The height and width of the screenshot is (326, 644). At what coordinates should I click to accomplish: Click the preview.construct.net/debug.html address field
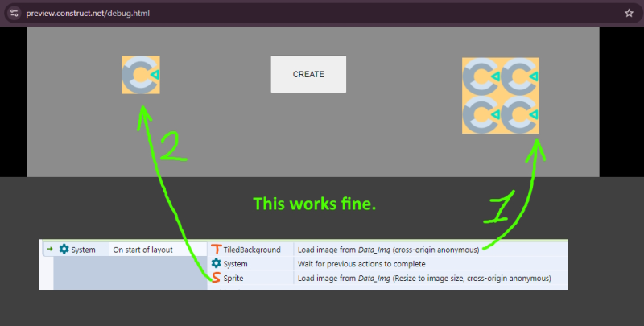(88, 13)
